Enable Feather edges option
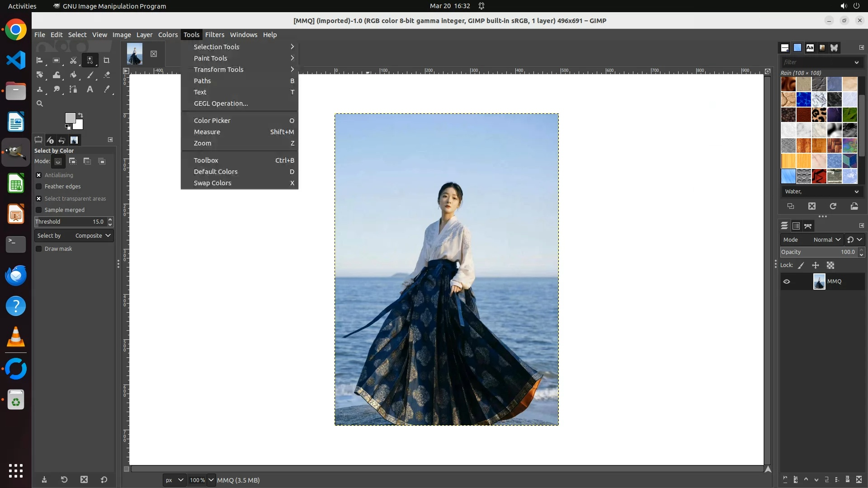 [x=39, y=187]
